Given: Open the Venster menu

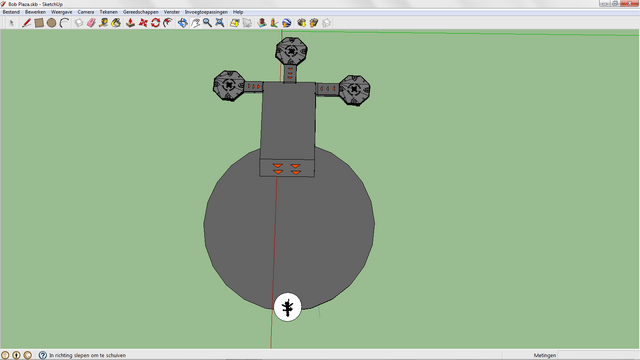Looking at the screenshot, I should 172,12.
